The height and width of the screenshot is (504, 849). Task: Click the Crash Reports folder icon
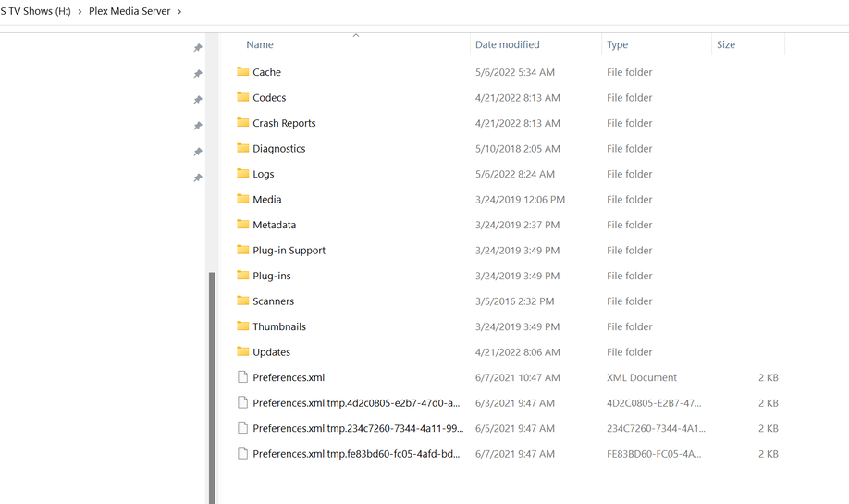[243, 122]
